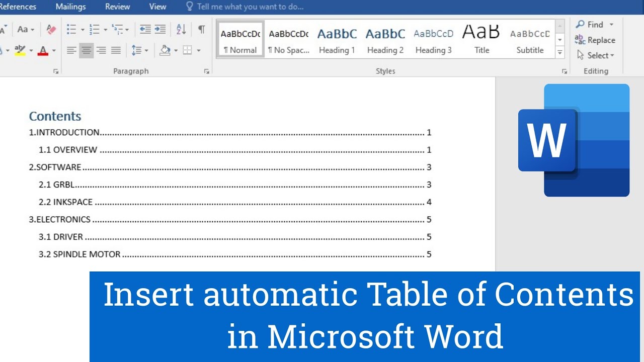Apply the No Spacing style
The height and width of the screenshot is (362, 644).
[289, 40]
